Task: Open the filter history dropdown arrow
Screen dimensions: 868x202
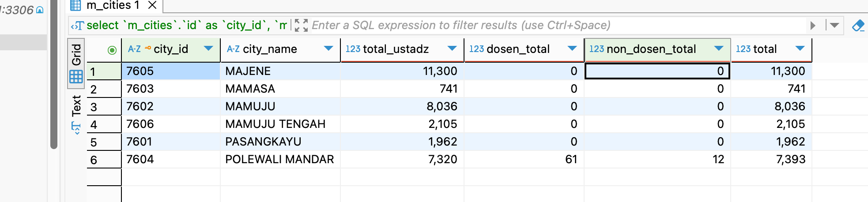Action: point(834,26)
